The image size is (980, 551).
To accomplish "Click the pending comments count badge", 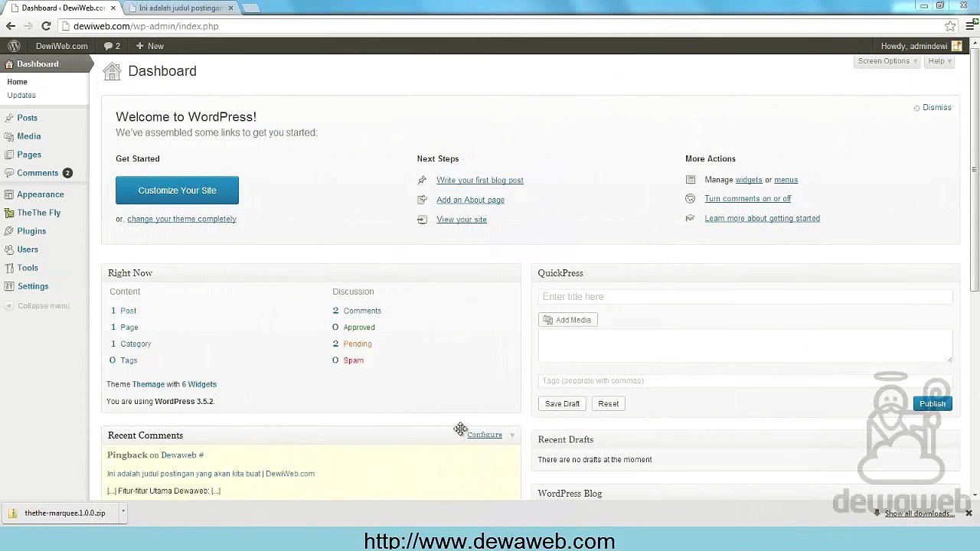I will [x=67, y=173].
